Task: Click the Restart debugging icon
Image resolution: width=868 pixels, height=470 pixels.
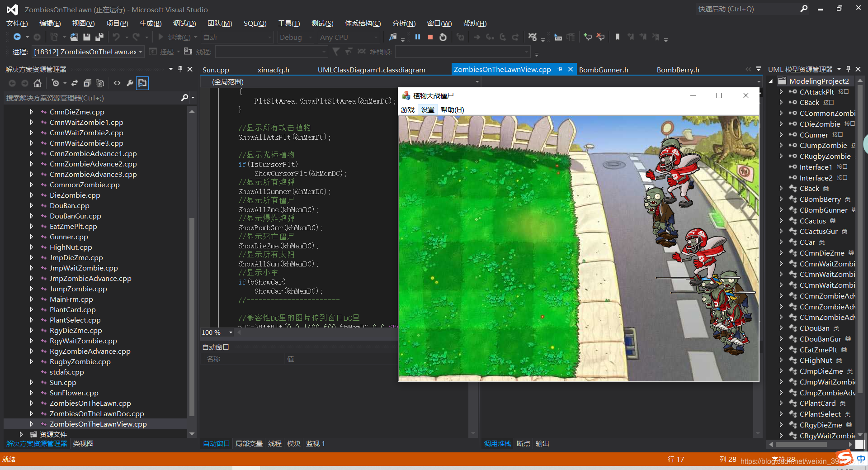Action: click(443, 37)
